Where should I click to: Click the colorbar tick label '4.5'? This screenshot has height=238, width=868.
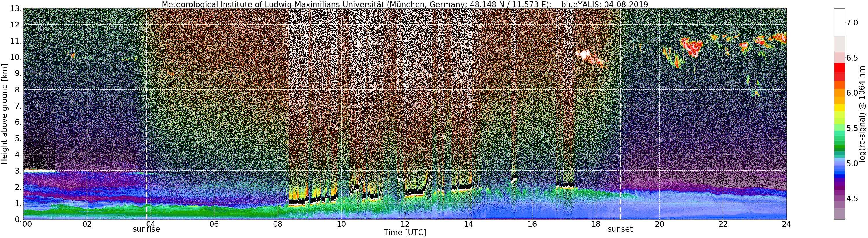(852, 199)
